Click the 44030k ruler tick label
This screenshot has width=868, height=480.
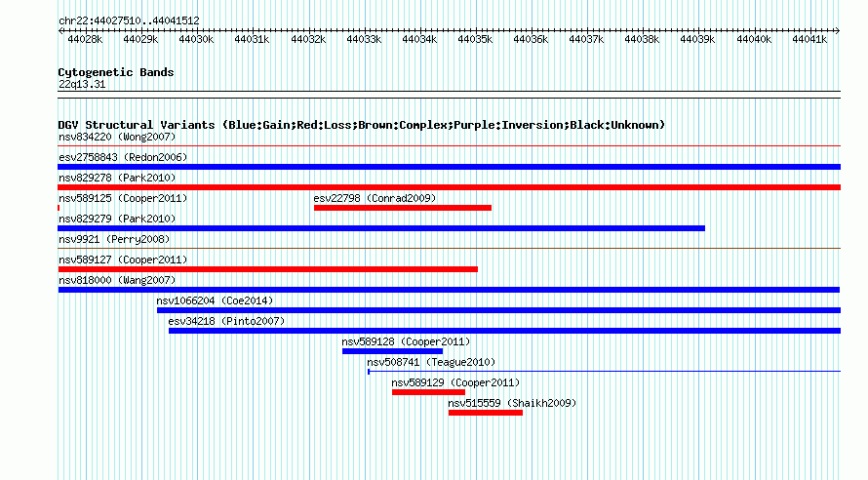(x=196, y=39)
